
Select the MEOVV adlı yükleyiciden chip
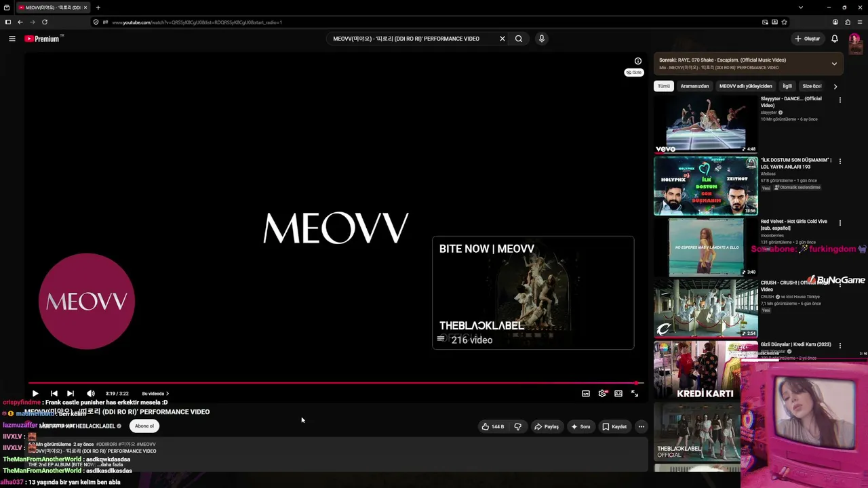(746, 86)
